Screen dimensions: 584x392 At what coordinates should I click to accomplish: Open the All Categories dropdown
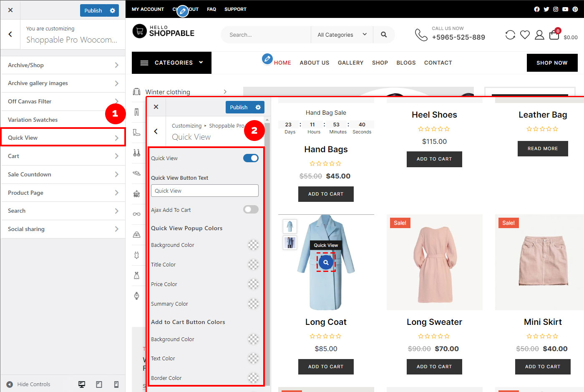coord(341,35)
